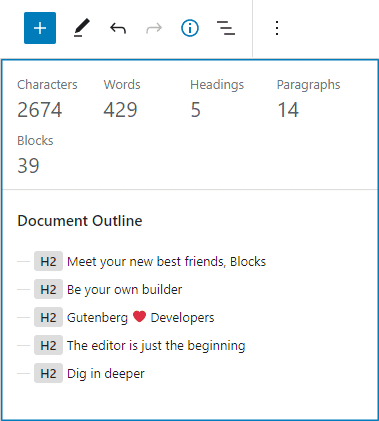The image size is (379, 421).
Task: Click the Characters count 2674
Action: (40, 110)
